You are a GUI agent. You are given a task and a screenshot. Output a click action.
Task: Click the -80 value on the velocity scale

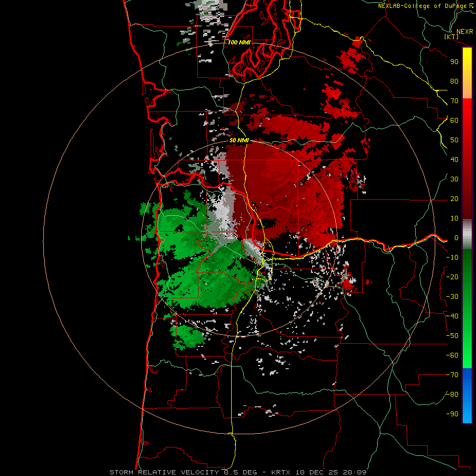point(452,395)
